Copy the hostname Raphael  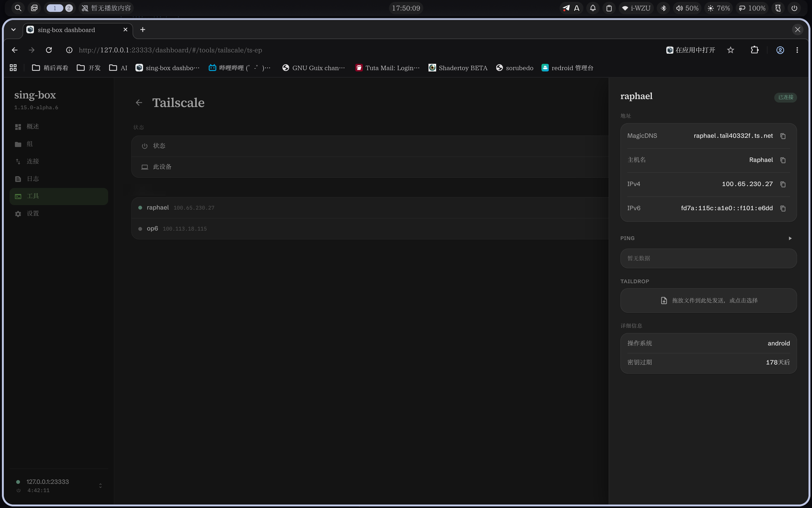coord(783,160)
